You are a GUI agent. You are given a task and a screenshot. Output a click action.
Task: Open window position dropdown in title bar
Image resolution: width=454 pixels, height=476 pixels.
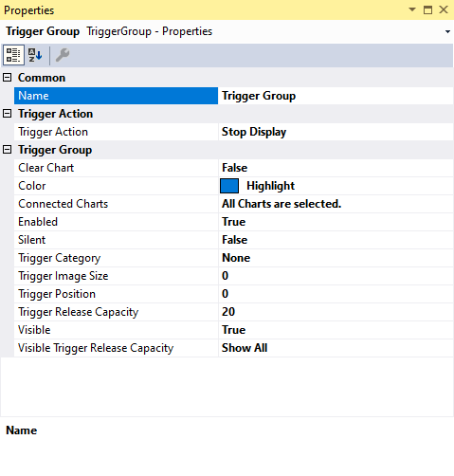tap(412, 9)
